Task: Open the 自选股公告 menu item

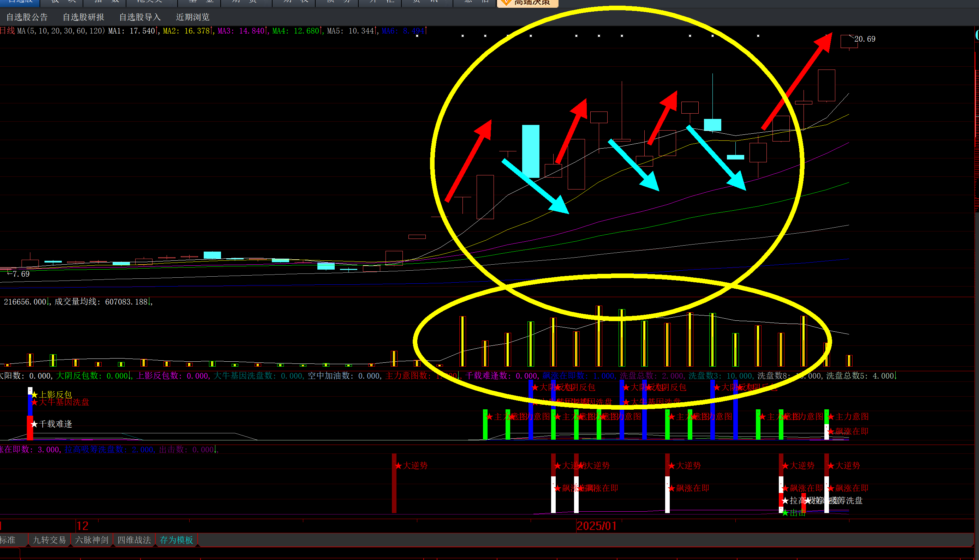Action: pyautogui.click(x=27, y=17)
